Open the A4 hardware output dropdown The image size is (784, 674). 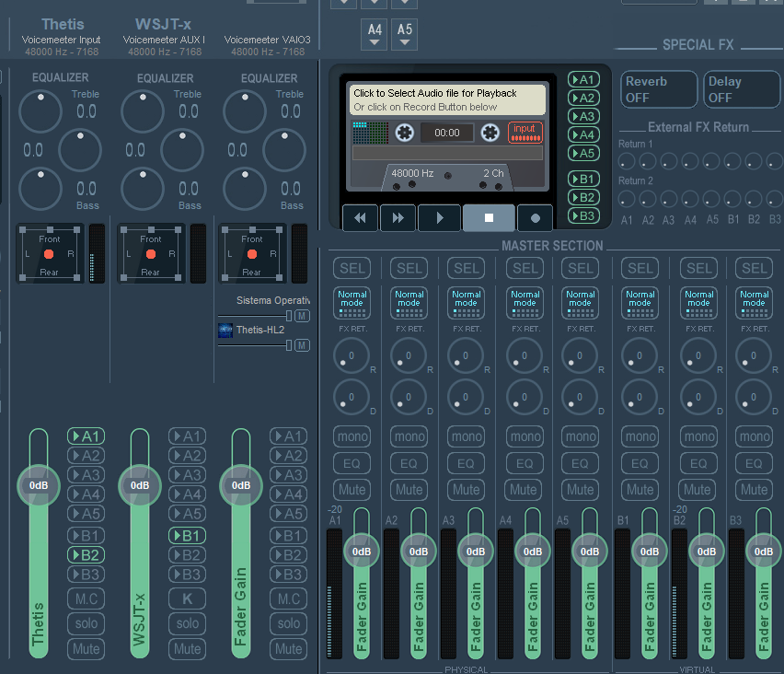pyautogui.click(x=375, y=35)
